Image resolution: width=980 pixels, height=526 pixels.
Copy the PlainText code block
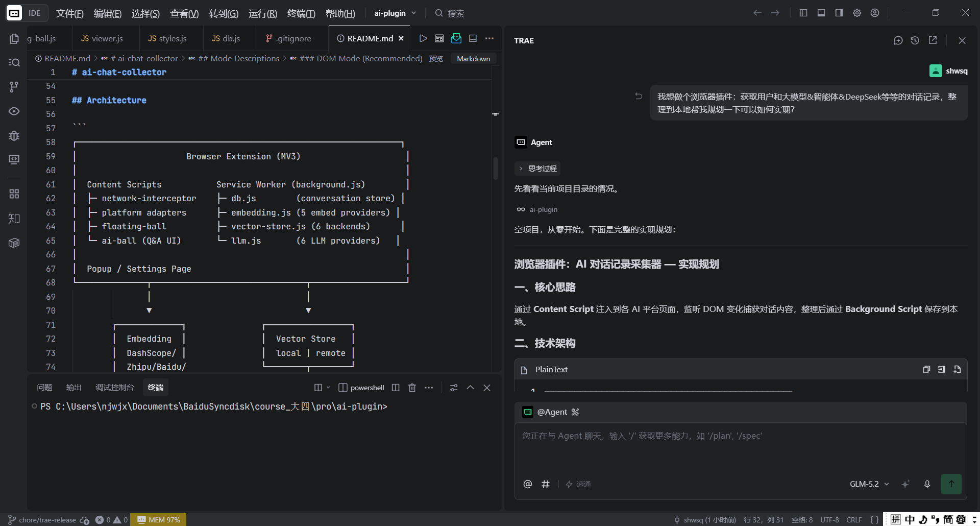(x=926, y=369)
